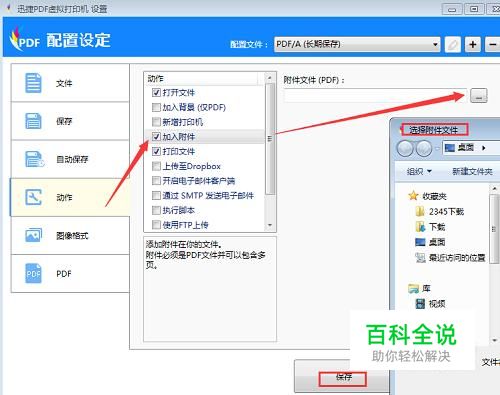Browse for attachment file with ... button
The width and height of the screenshot is (500, 395).
(479, 96)
